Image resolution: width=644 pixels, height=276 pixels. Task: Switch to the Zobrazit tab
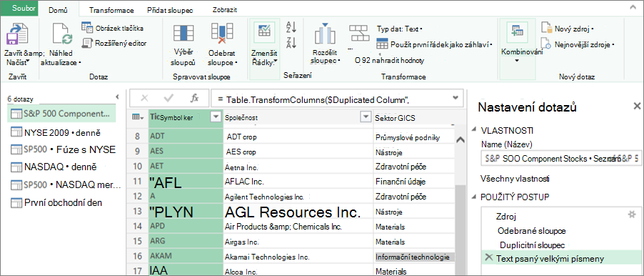coord(225,10)
